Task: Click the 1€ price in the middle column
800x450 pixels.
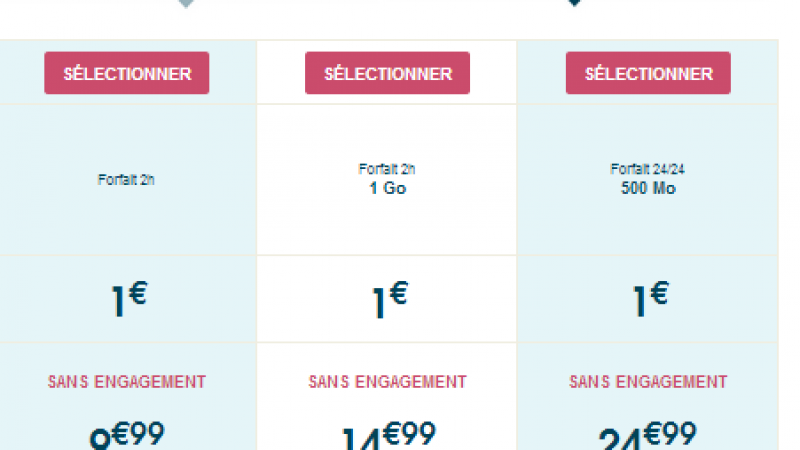Action: (x=388, y=300)
